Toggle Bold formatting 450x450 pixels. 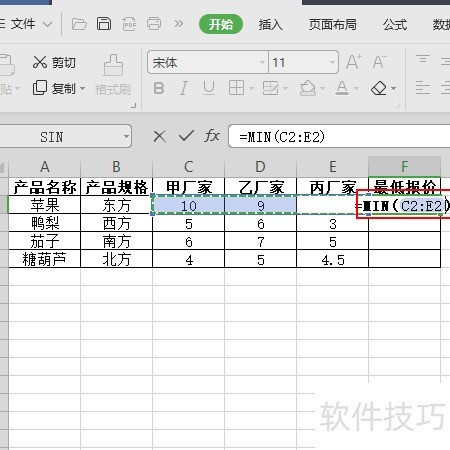pos(159,88)
